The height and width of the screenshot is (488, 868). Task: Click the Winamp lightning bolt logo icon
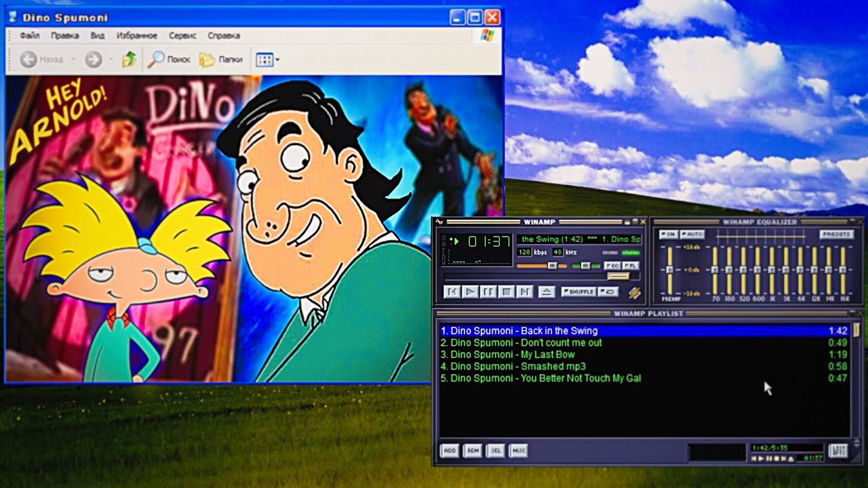(635, 293)
